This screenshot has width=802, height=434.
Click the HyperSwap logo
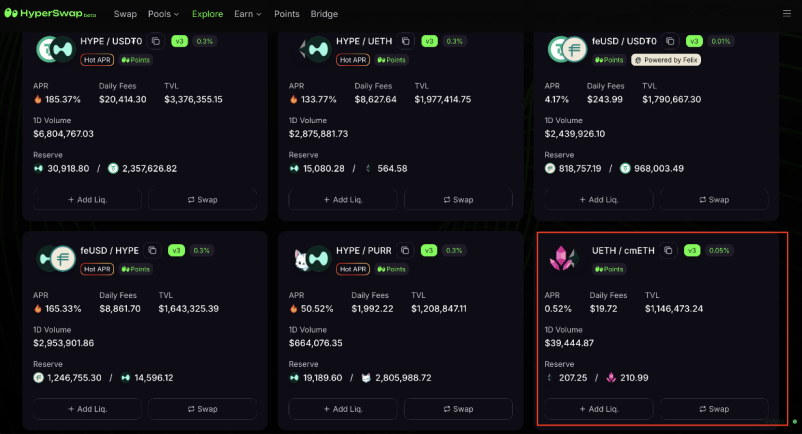(x=50, y=13)
